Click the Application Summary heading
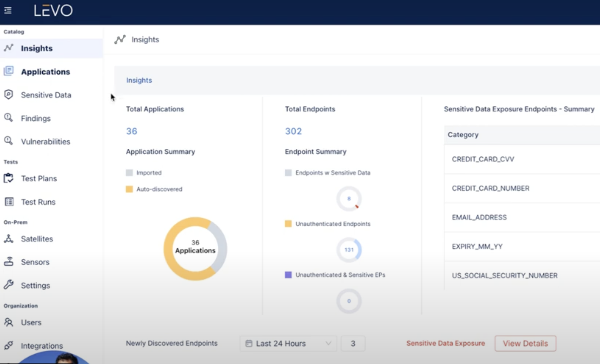Viewport: 600px width, 364px height. [x=160, y=151]
